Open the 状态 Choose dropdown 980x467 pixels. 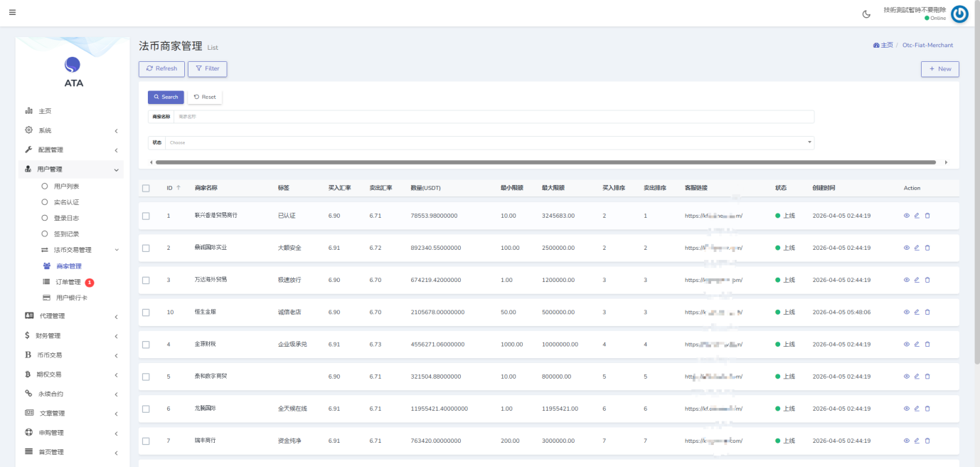coord(491,142)
